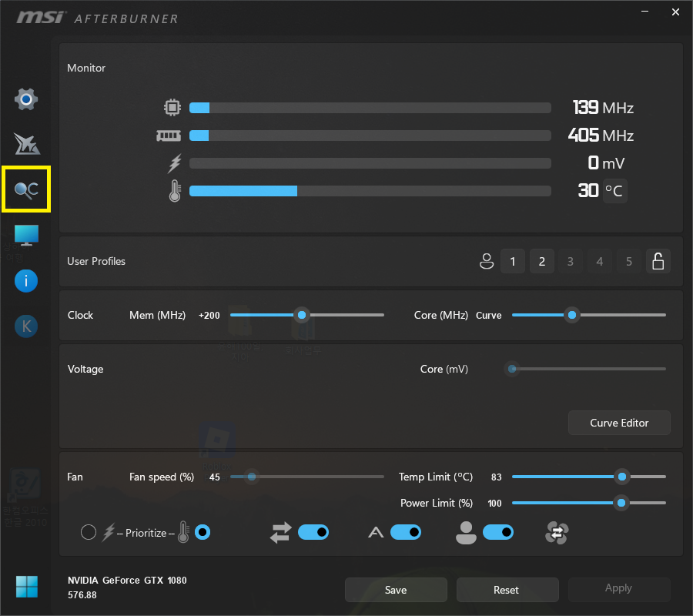Adjust the Temp Limit (°C) slider
The width and height of the screenshot is (693, 616).
(589, 477)
